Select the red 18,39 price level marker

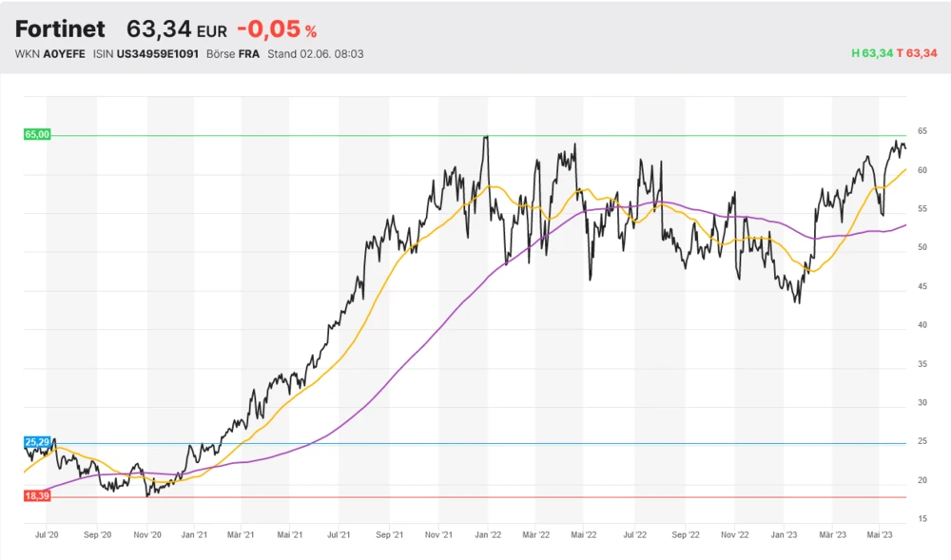(37, 496)
